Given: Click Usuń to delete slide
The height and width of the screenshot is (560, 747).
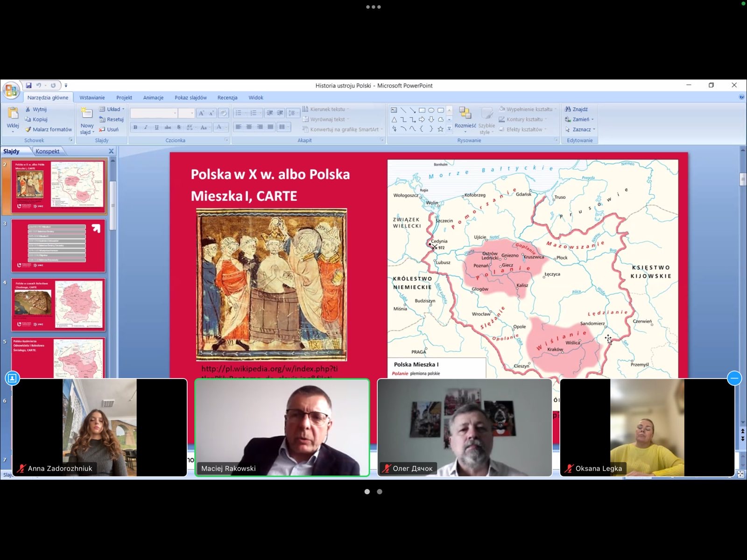Looking at the screenshot, I should click(x=109, y=129).
